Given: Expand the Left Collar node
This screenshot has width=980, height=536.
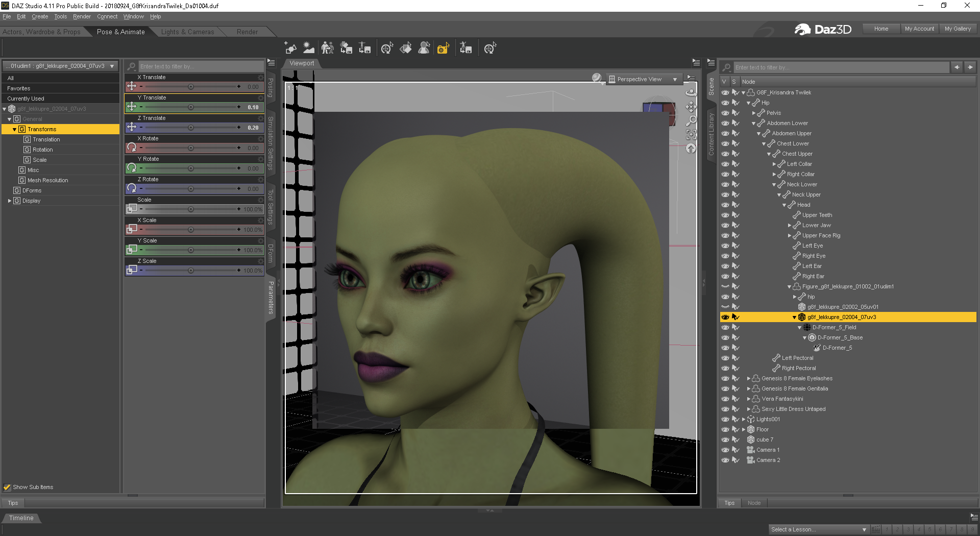Looking at the screenshot, I should tap(774, 164).
